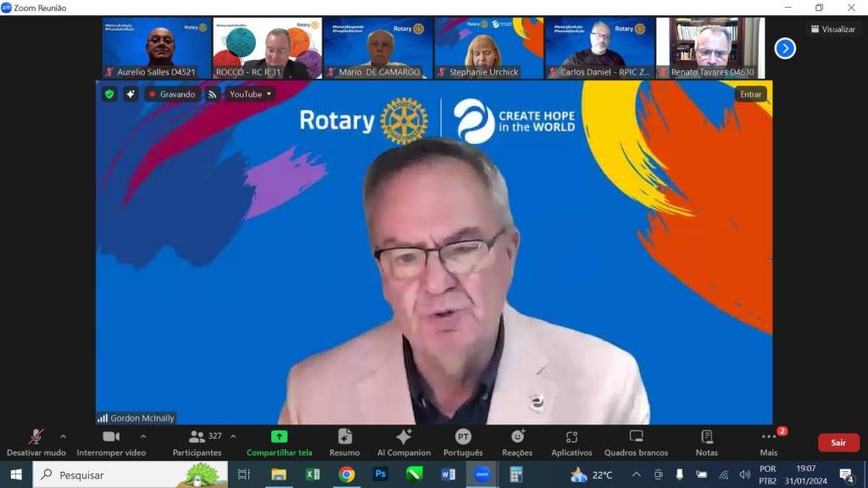Expand video options arrow beside camera
This screenshot has width=868, height=488.
point(142,436)
